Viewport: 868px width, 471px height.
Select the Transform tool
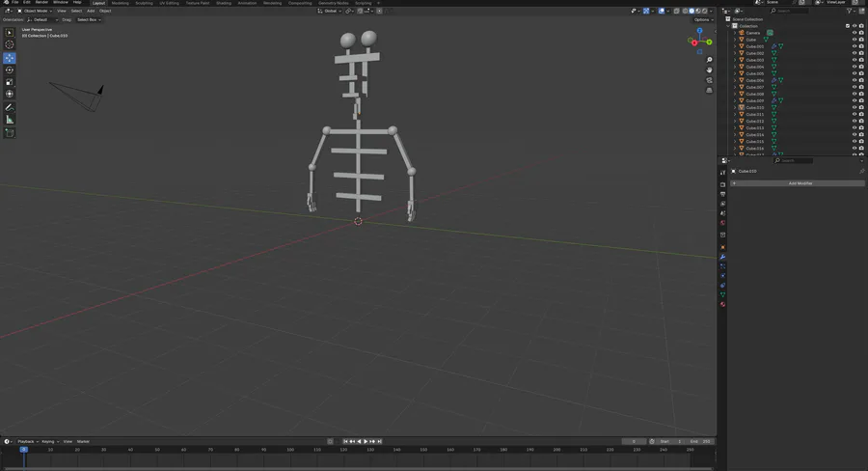pos(10,95)
